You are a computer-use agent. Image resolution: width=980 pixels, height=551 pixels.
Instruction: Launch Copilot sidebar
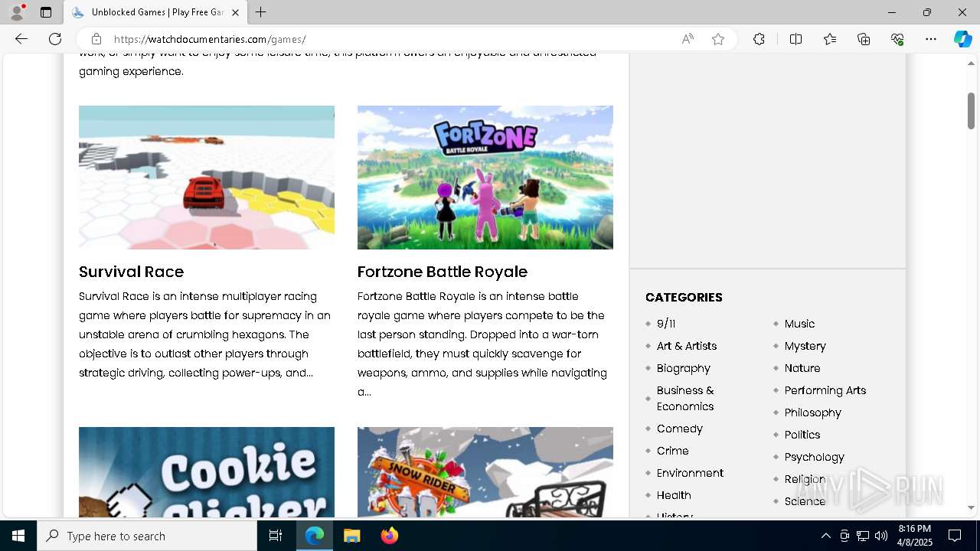(x=962, y=39)
